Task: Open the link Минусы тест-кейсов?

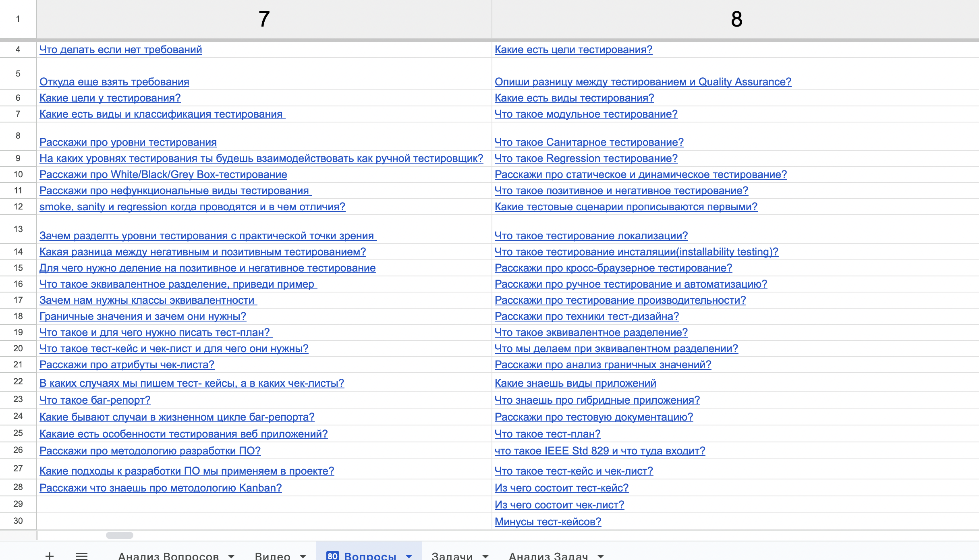Action: 548,522
